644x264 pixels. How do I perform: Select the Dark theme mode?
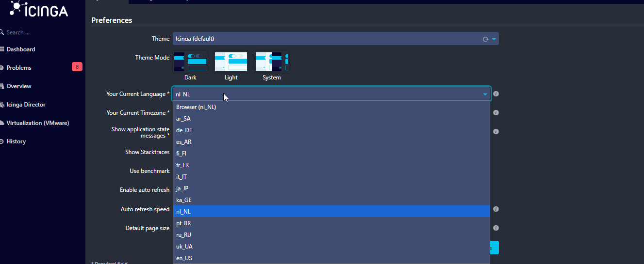coord(190,62)
